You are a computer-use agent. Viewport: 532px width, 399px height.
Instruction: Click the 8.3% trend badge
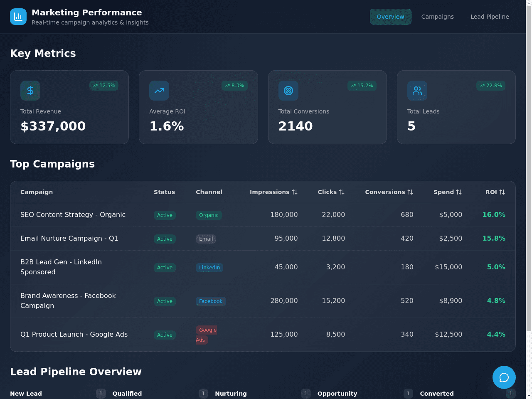(235, 86)
